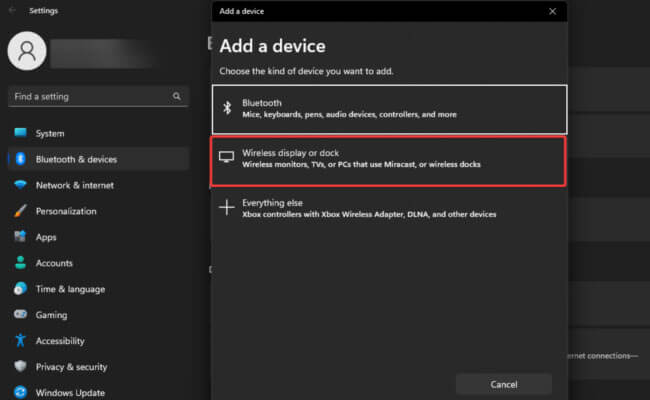Screen dimensions: 650x400
Task: Open Gaming settings
Action: pos(99,315)
